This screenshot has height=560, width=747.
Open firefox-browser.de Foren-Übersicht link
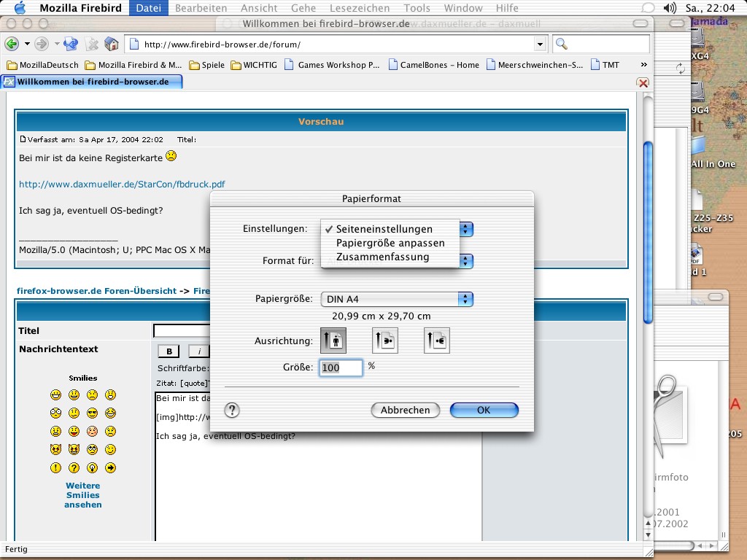[97, 291]
